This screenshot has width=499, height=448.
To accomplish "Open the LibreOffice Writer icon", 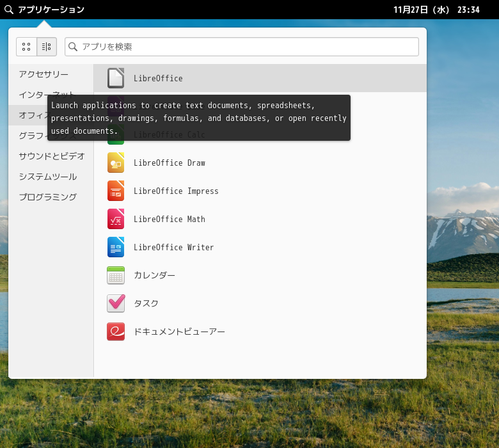I will pyautogui.click(x=116, y=247).
